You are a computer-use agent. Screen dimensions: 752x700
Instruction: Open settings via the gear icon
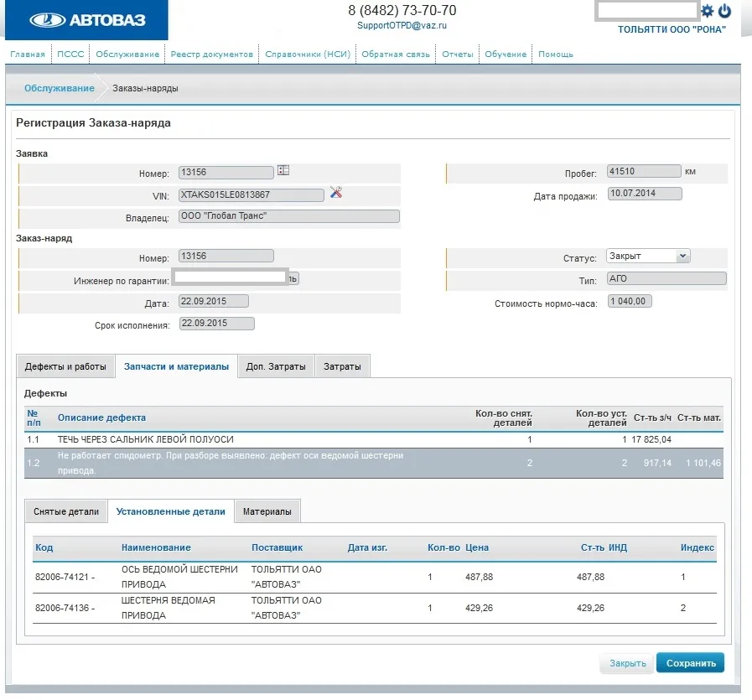[707, 11]
